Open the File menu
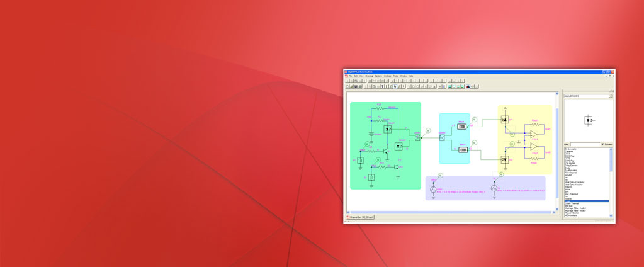 click(350, 76)
